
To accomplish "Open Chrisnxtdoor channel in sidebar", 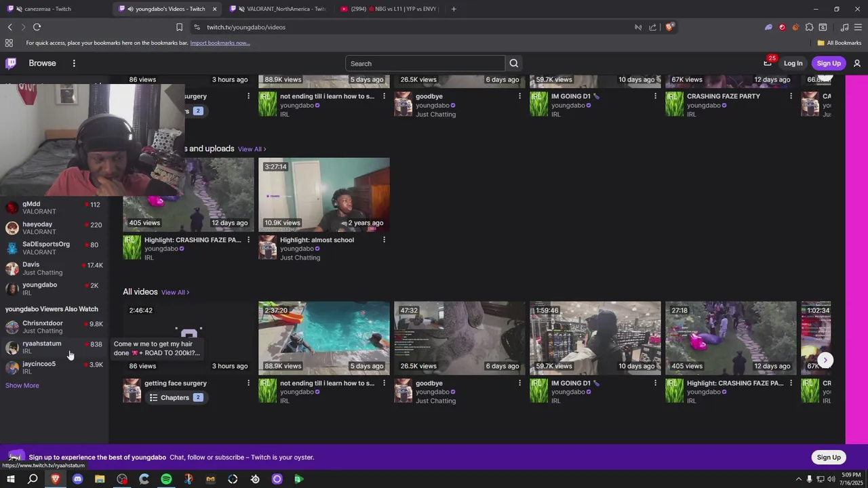I will point(54,327).
